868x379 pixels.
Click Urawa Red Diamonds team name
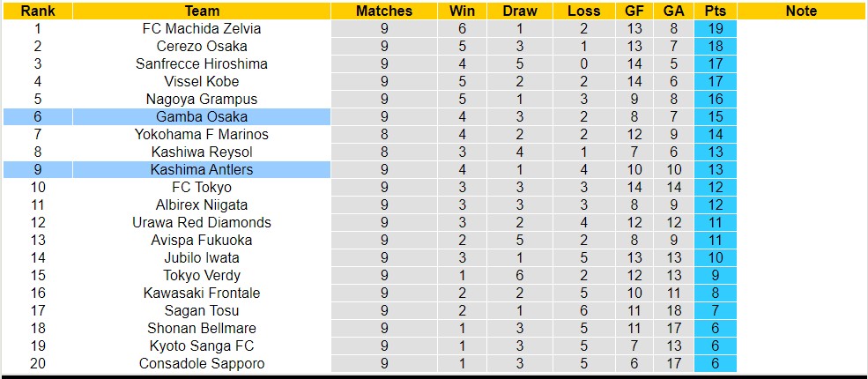coord(202,222)
